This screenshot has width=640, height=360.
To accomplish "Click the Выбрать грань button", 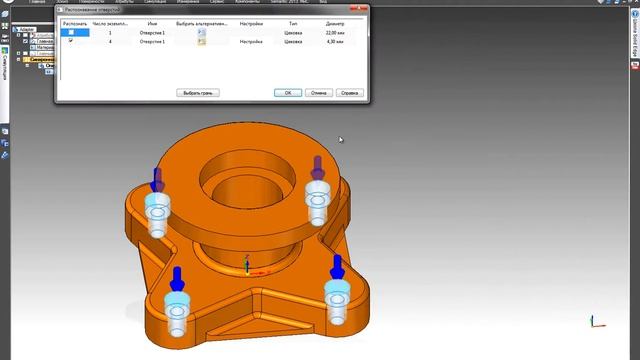I will 198,93.
